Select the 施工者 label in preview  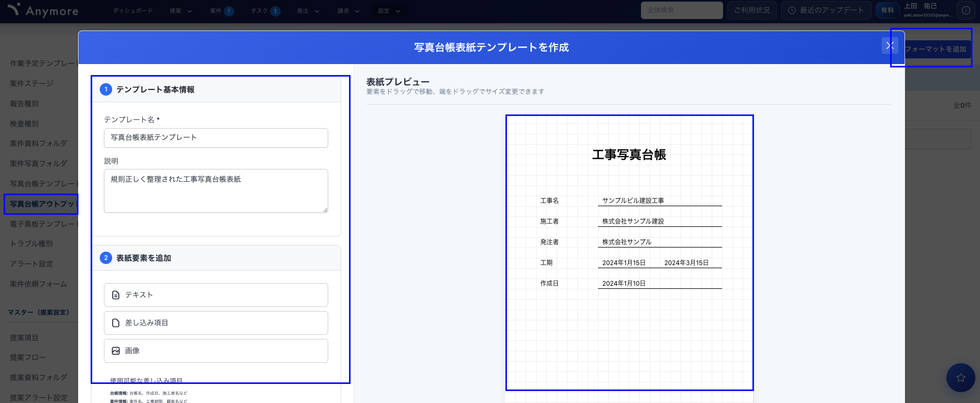click(549, 221)
